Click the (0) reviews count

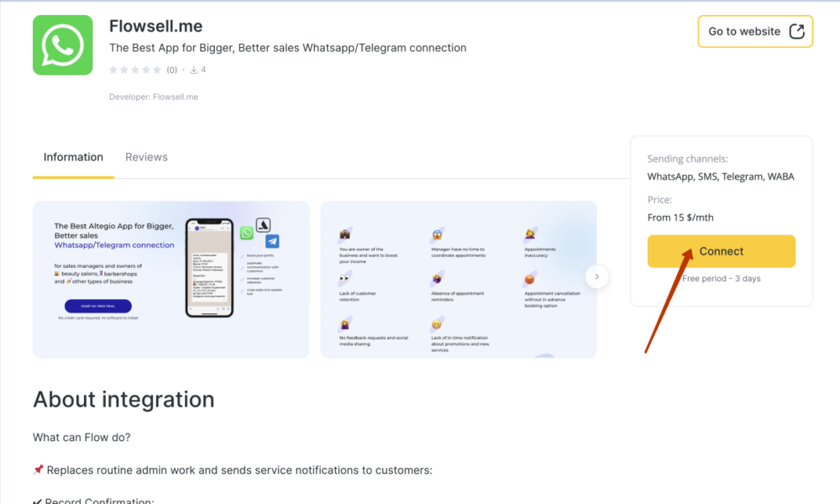coord(172,70)
